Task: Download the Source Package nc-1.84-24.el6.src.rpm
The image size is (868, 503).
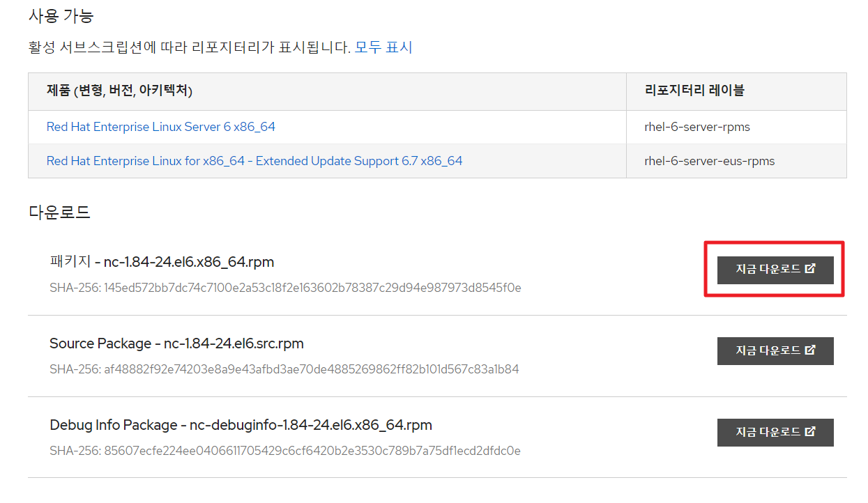Action: click(x=775, y=350)
